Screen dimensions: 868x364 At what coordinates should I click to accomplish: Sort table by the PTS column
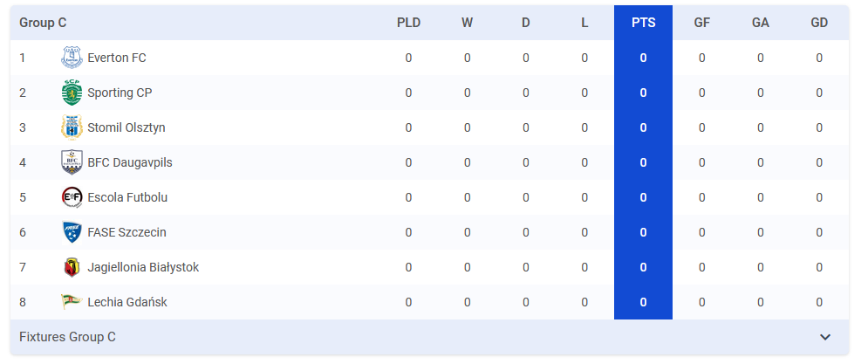(643, 23)
